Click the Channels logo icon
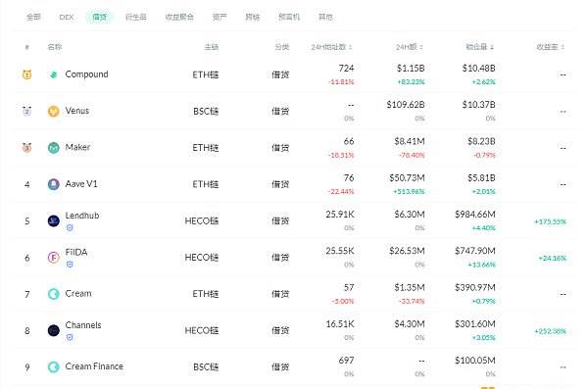The height and width of the screenshot is (389, 588). (x=54, y=330)
